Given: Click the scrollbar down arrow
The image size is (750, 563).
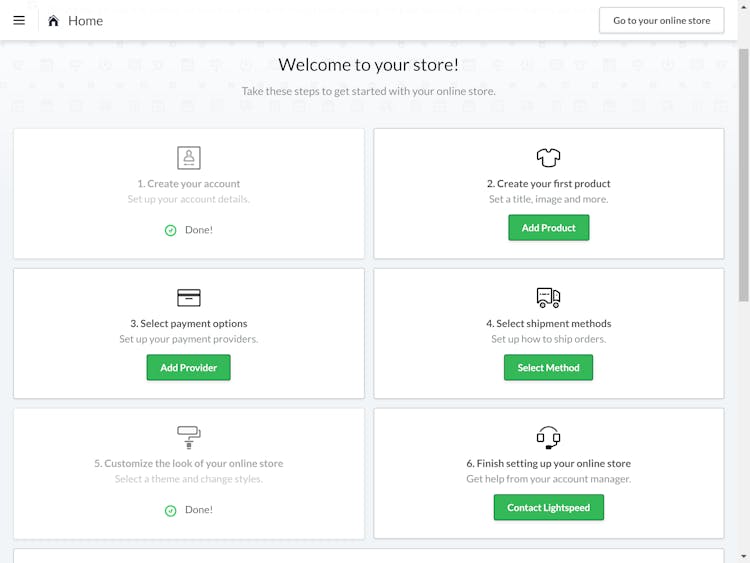Looking at the screenshot, I should (743, 556).
